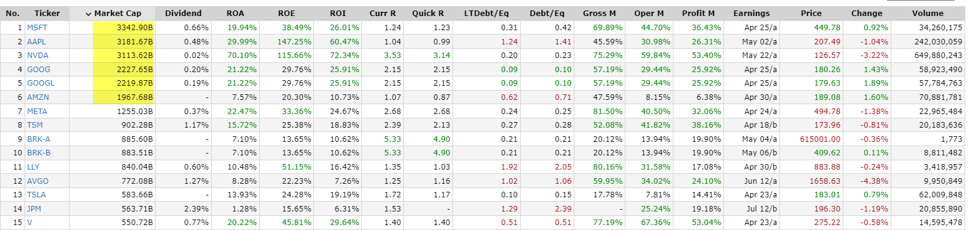Open the TSM ticker link
This screenshot has height=230, width=980.
pos(35,125)
